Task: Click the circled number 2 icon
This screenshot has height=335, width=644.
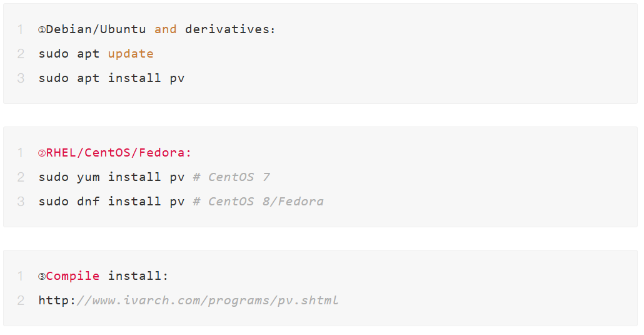Action: 42,153
